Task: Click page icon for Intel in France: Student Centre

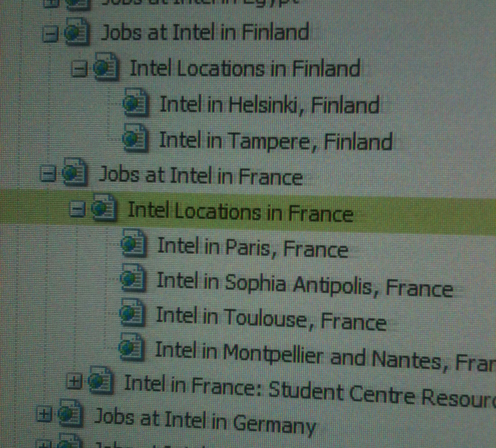Action: coord(101,381)
